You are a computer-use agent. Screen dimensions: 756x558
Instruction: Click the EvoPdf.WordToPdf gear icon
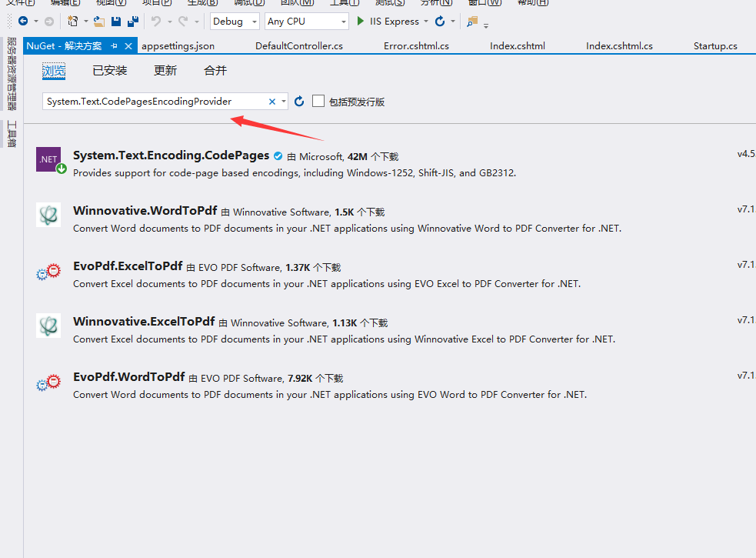point(48,383)
